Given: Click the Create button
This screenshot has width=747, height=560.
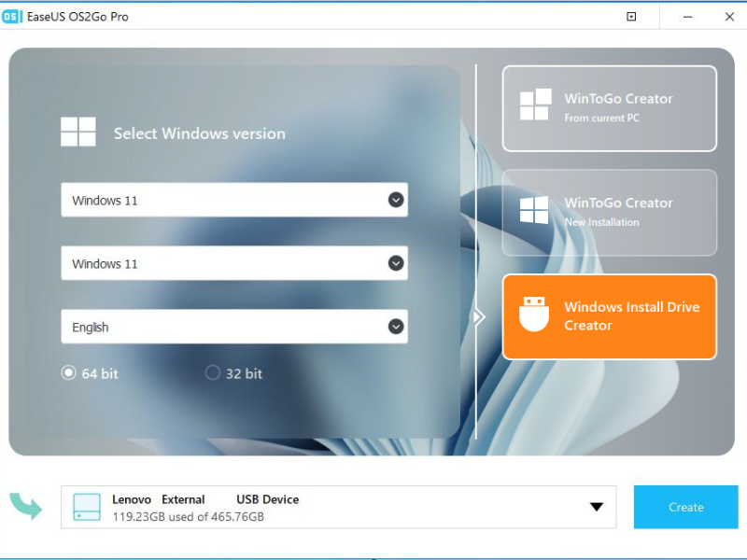Looking at the screenshot, I should [x=686, y=507].
